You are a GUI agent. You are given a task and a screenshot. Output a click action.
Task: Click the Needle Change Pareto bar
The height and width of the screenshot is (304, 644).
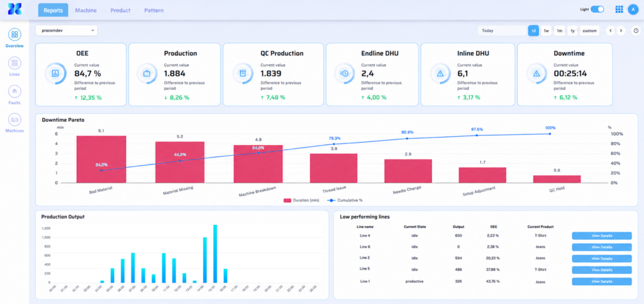408,171
